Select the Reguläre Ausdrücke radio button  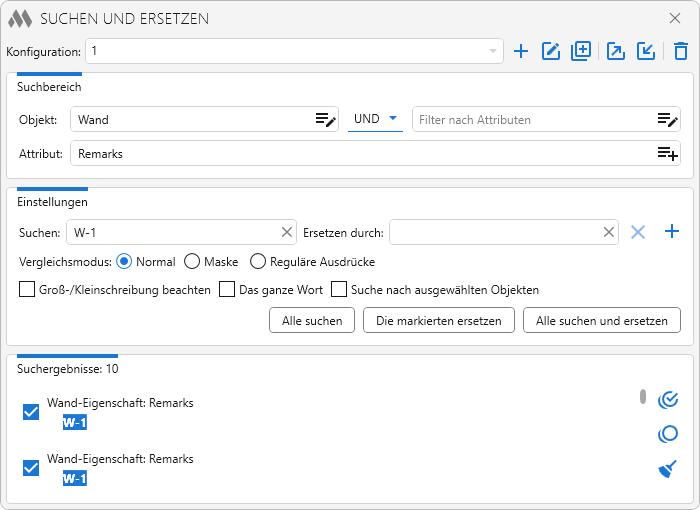(258, 262)
